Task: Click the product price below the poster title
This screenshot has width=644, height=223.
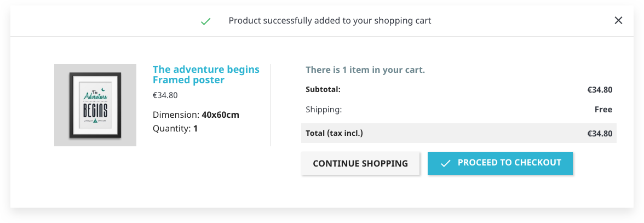Action: click(165, 95)
